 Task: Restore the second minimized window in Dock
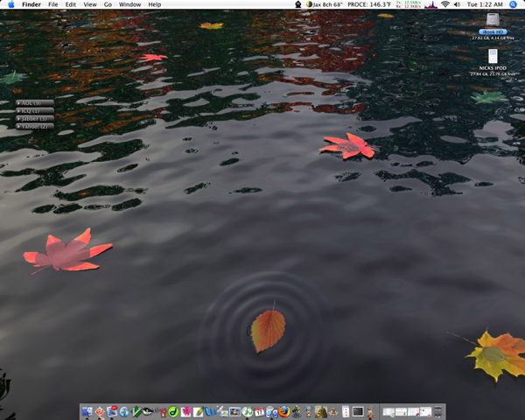click(x=401, y=411)
